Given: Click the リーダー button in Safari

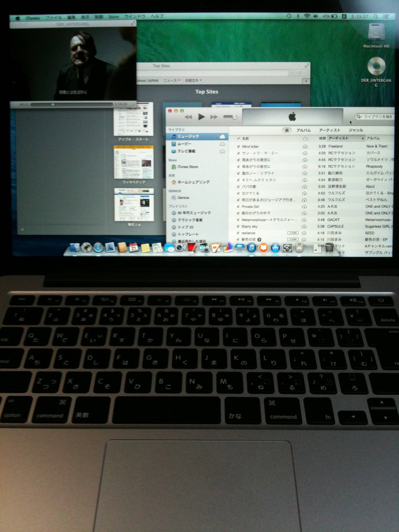Looking at the screenshot, I should click(x=298, y=73).
